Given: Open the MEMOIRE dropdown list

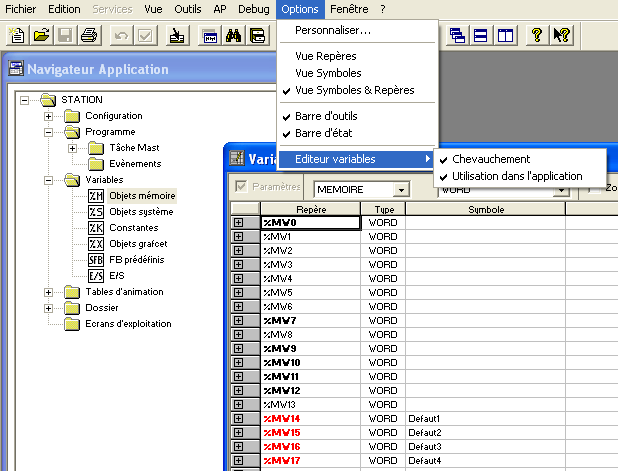Looking at the screenshot, I should (x=401, y=188).
